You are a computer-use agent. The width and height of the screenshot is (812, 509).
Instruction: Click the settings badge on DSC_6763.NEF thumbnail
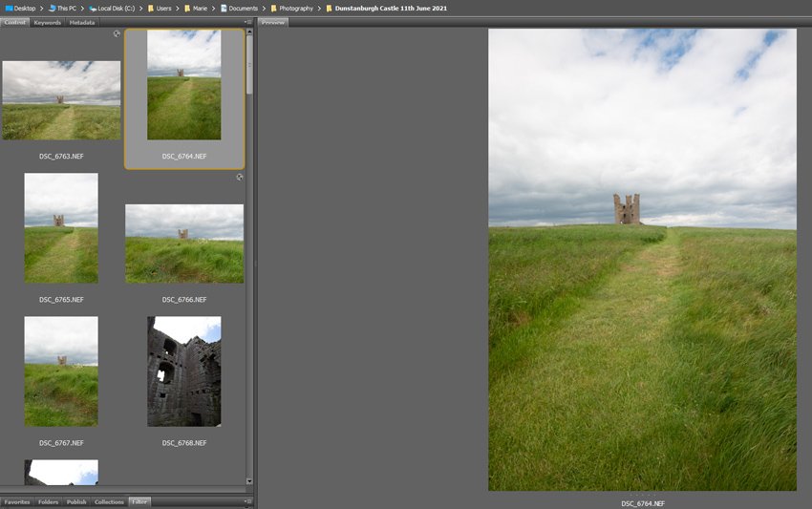[117, 33]
